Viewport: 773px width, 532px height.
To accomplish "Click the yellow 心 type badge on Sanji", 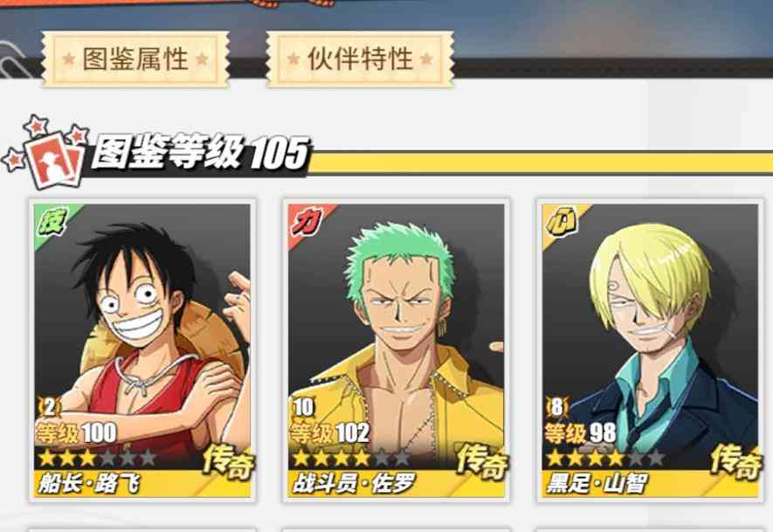I will click(x=562, y=224).
